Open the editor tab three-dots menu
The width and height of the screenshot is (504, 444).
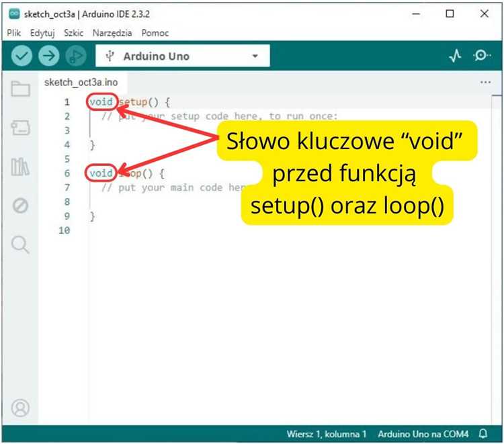(485, 82)
